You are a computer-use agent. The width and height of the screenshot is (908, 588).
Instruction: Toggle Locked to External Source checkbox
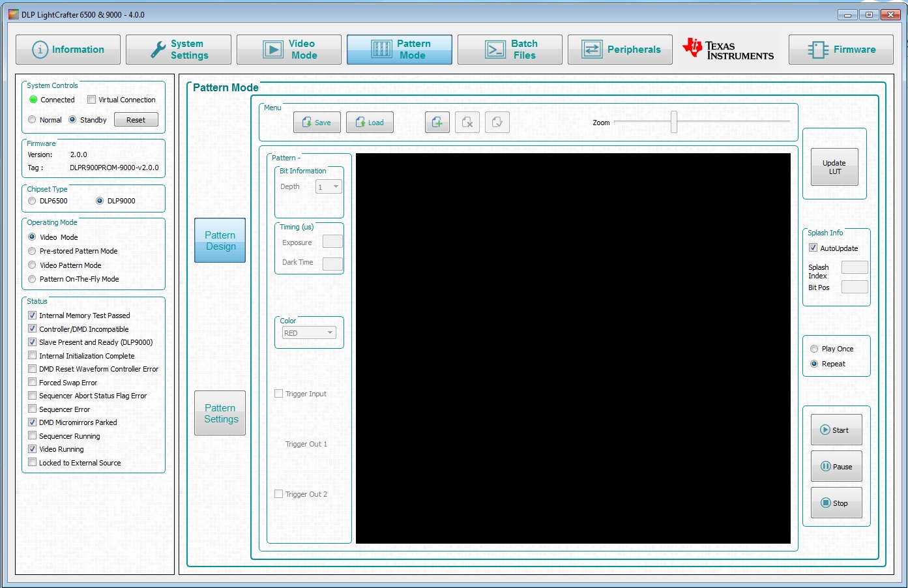click(32, 463)
